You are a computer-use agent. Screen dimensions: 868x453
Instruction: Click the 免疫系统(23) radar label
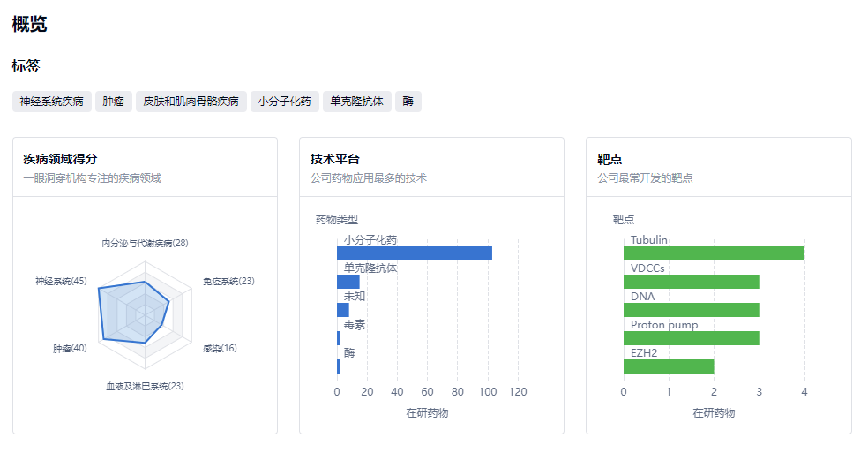coord(228,282)
